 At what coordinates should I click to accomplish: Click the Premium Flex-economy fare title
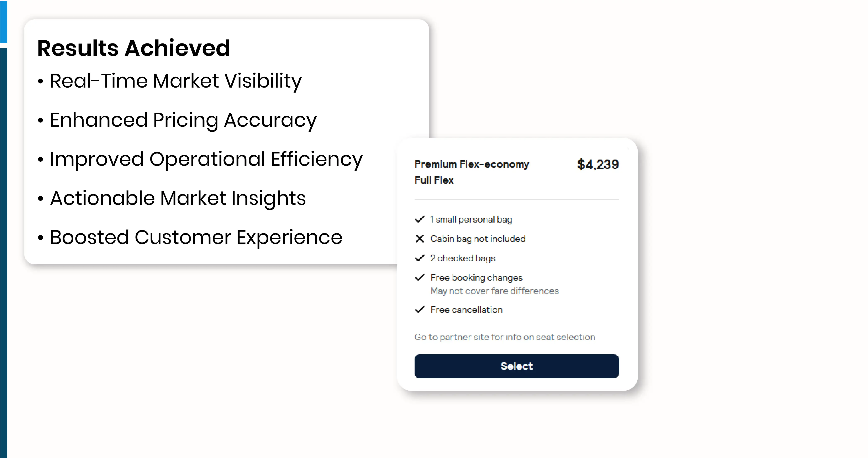point(471,164)
